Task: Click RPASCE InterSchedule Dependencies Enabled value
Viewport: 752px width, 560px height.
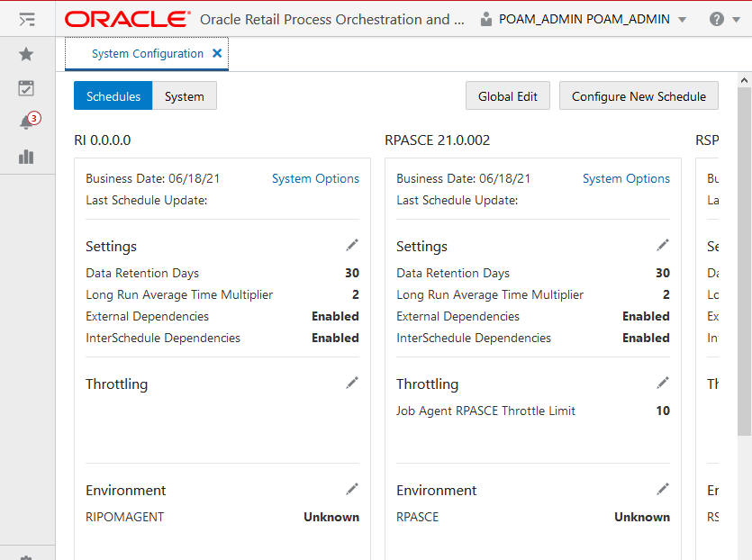Action: (x=646, y=338)
